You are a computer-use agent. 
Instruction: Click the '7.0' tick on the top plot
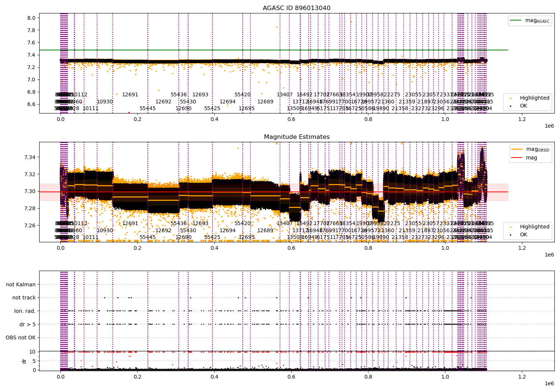[31, 80]
